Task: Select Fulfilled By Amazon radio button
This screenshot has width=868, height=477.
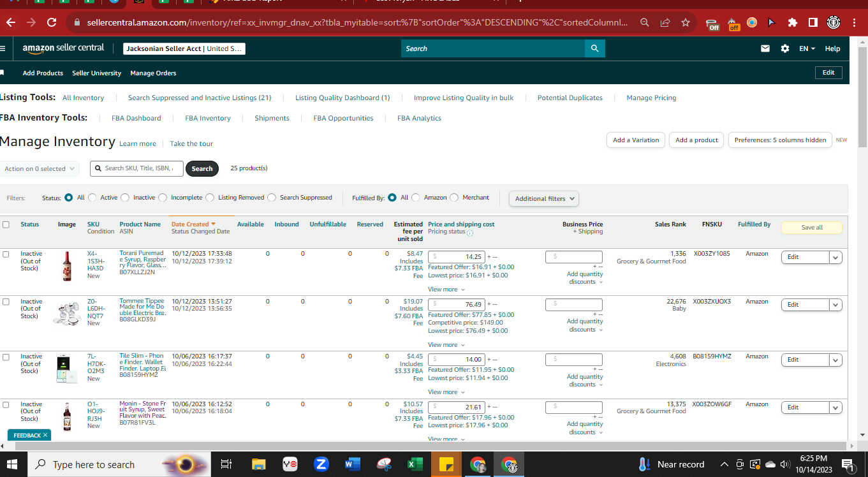Action: pyautogui.click(x=416, y=198)
